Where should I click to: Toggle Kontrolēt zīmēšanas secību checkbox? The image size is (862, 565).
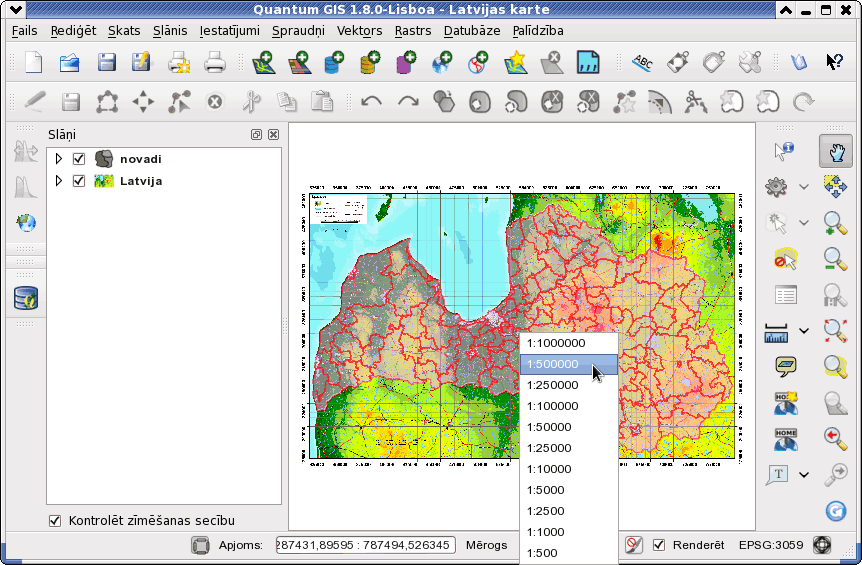[55, 520]
